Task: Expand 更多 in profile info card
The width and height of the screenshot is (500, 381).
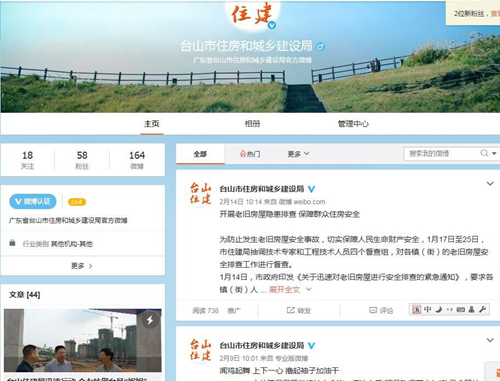Action: [x=82, y=266]
